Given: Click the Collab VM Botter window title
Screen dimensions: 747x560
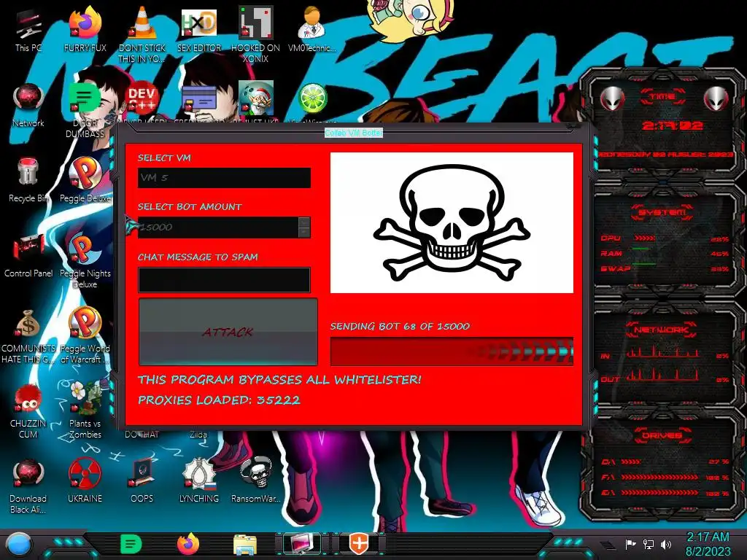Looking at the screenshot, I should [x=354, y=133].
